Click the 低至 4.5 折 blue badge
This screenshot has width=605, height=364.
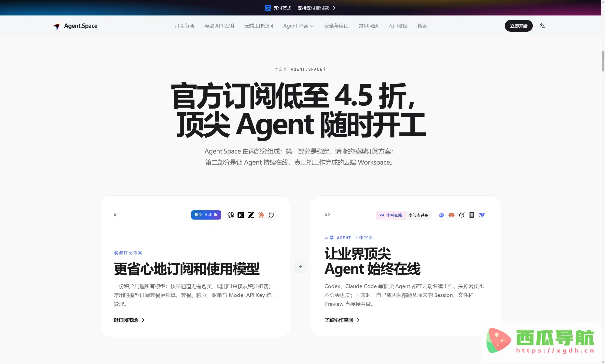[x=206, y=215]
